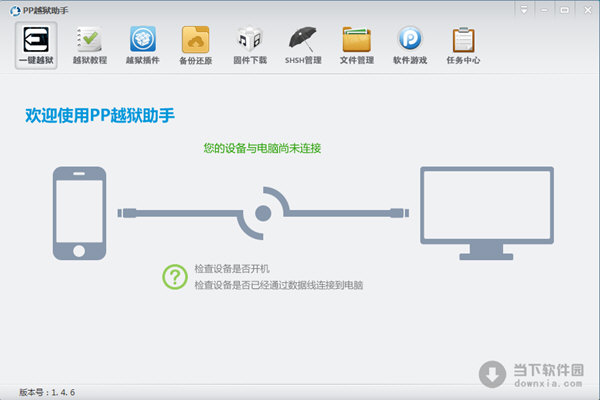Click the 检查设备是否已经通过数据线连接到电脑 hint

point(279,285)
